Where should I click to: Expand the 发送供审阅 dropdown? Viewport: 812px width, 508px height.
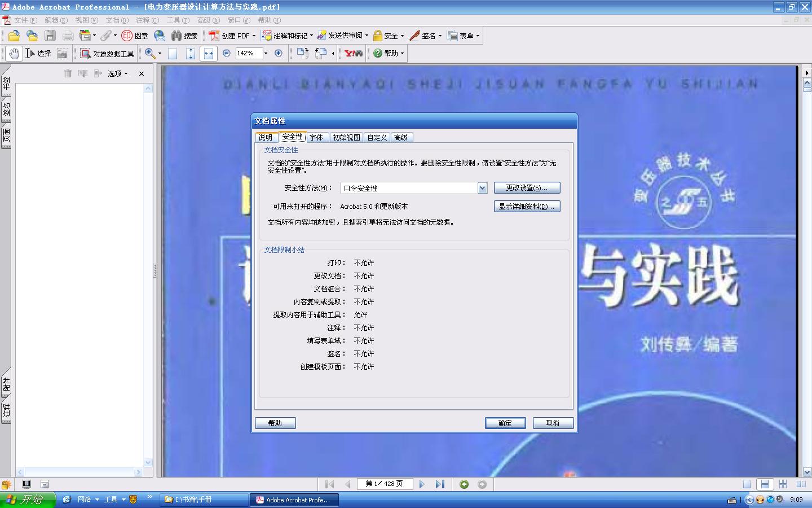click(367, 36)
